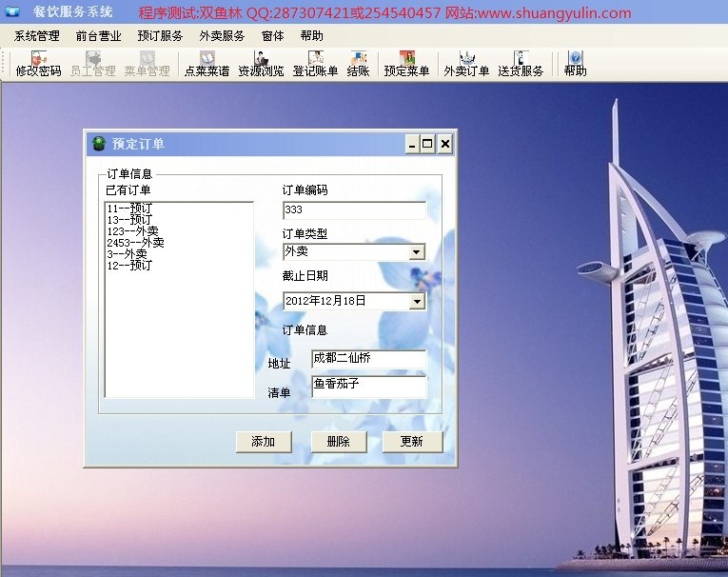Open 送货服务 toolbar icon
728x577 pixels.
(521, 64)
